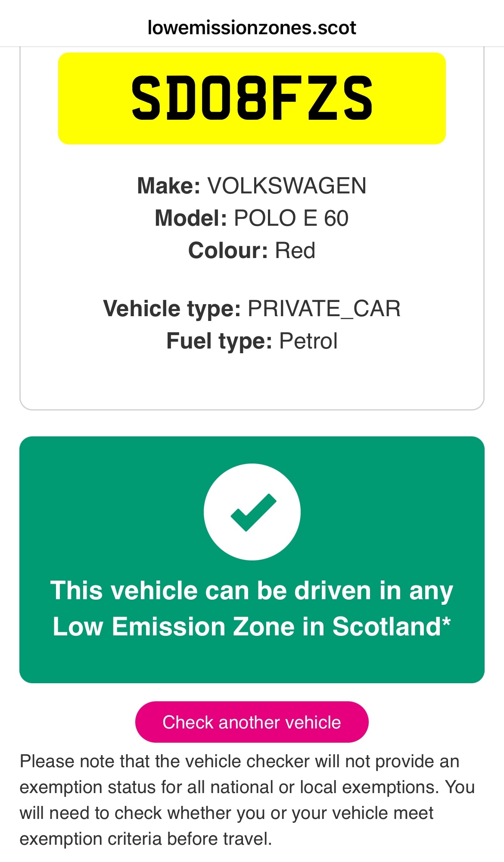The width and height of the screenshot is (504, 862).
Task: Click the "This vehicle can be driven" heading
Action: tap(252, 590)
